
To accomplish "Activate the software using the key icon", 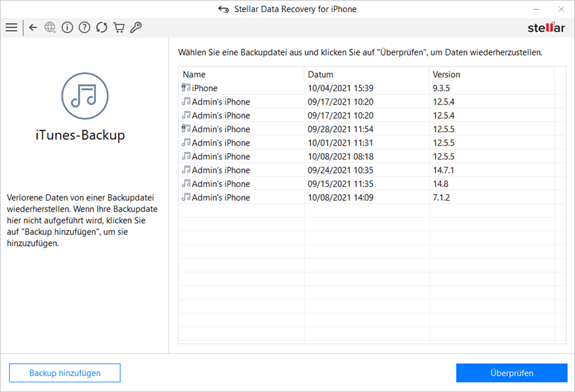I will pyautogui.click(x=136, y=27).
